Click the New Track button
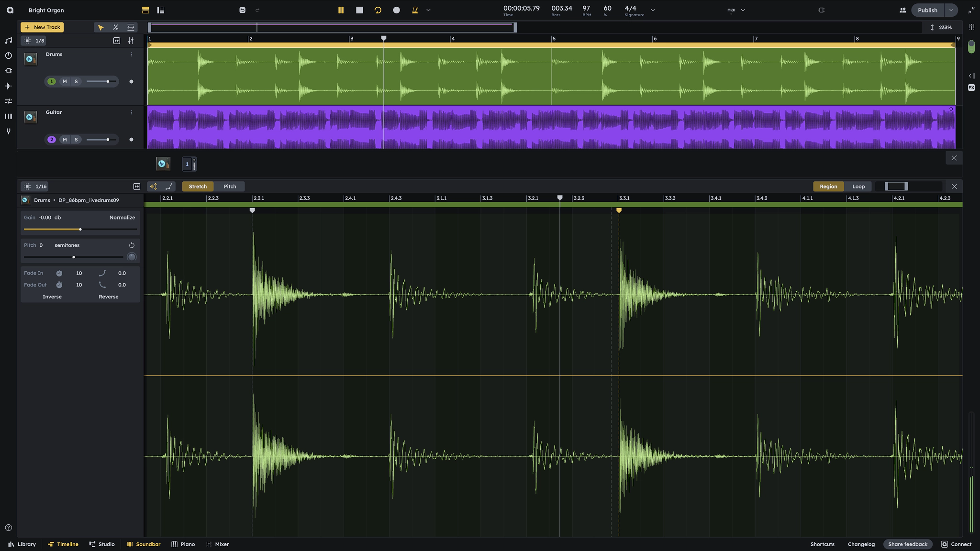Viewport: 980px width, 551px height. pos(42,27)
